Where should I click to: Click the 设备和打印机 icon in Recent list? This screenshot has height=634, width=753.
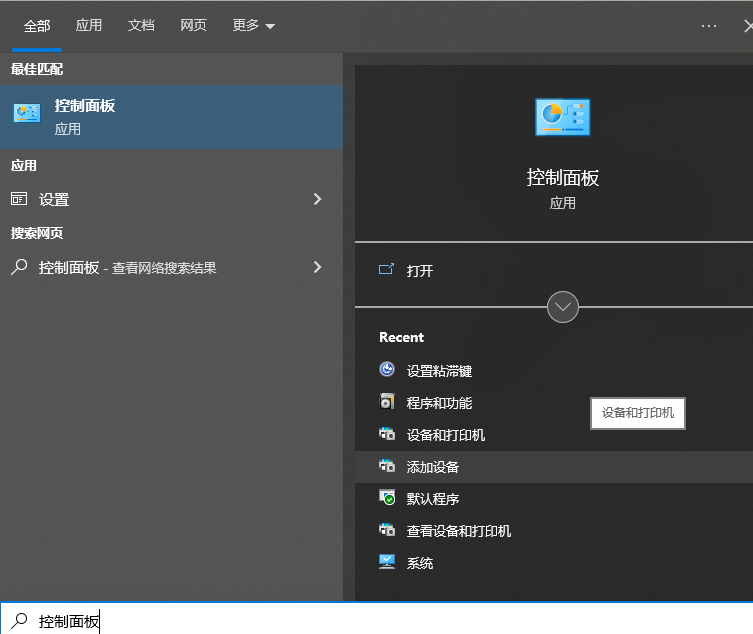(388, 434)
